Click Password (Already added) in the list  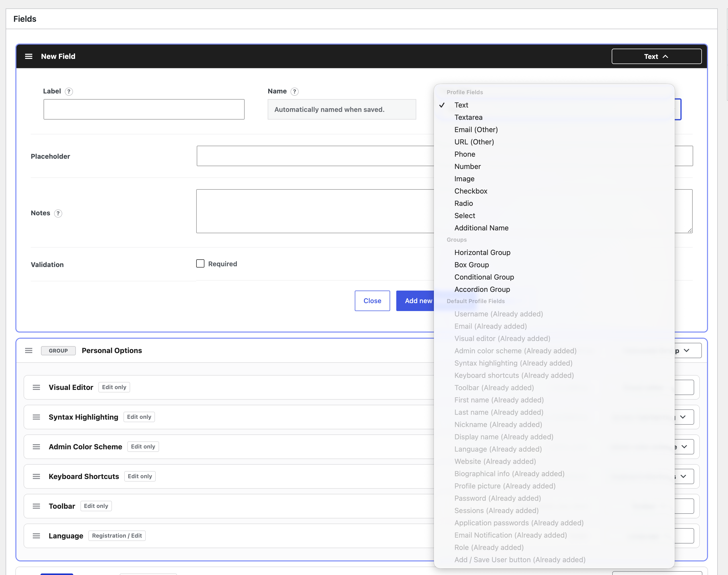tap(554, 498)
